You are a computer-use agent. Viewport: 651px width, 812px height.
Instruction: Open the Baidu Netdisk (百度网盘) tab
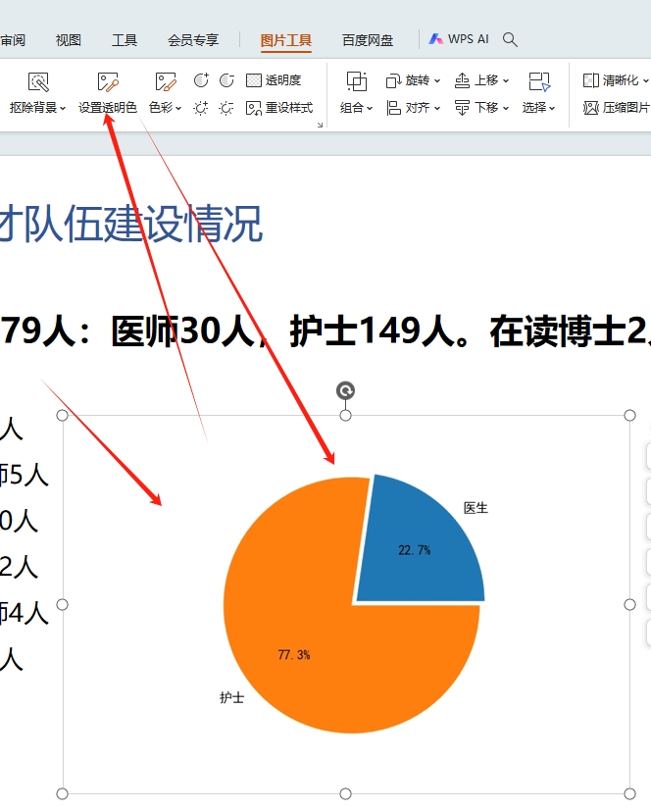(368, 40)
